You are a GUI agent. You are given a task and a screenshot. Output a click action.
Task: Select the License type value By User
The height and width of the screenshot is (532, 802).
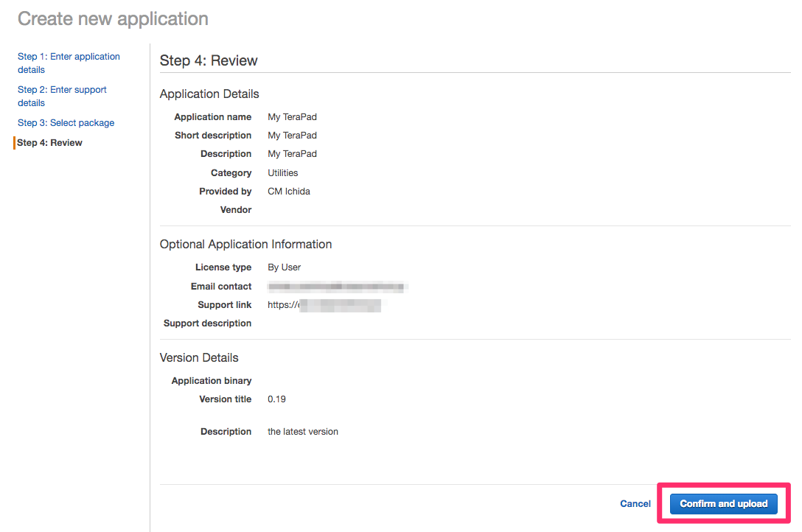284,267
